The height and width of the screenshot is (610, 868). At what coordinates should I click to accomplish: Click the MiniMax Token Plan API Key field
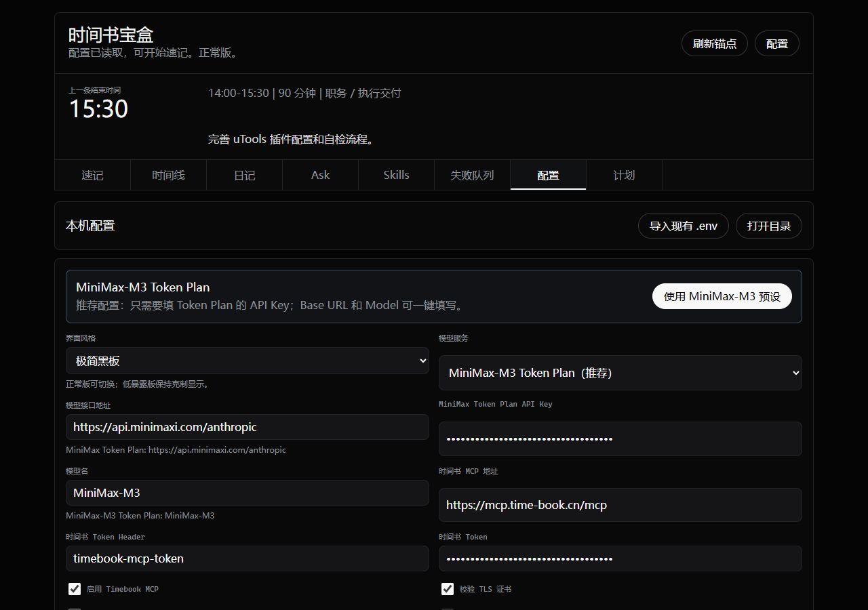tap(620, 439)
